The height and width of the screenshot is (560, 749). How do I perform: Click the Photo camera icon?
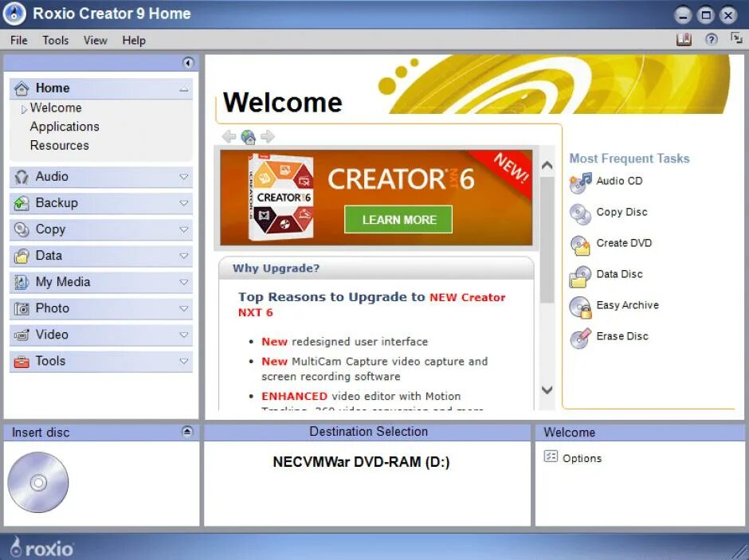pos(22,309)
